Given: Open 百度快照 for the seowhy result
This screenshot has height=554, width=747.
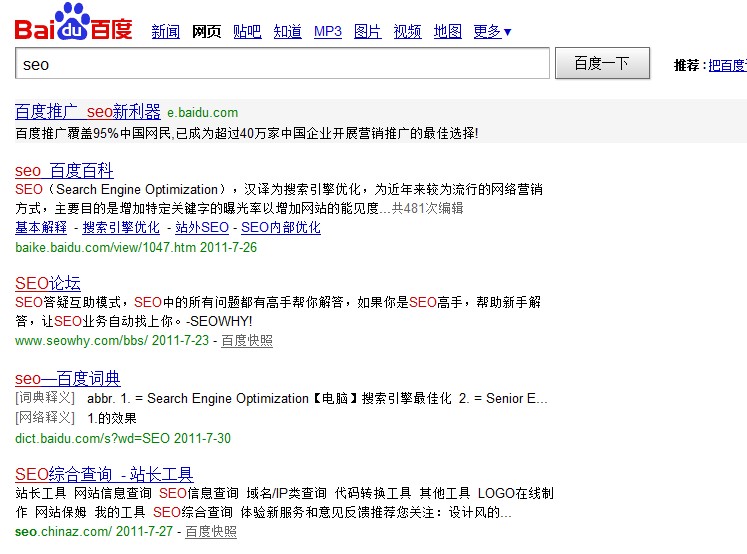Looking at the screenshot, I should pos(247,341).
